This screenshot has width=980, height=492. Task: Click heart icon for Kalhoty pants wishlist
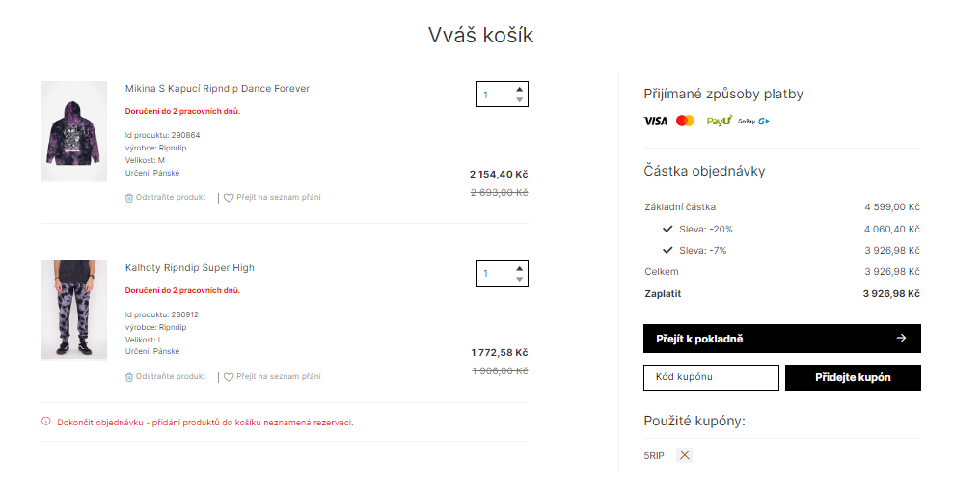click(x=229, y=377)
